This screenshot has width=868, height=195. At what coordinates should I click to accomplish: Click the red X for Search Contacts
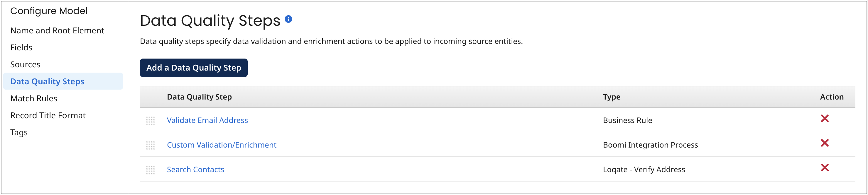pos(825,168)
